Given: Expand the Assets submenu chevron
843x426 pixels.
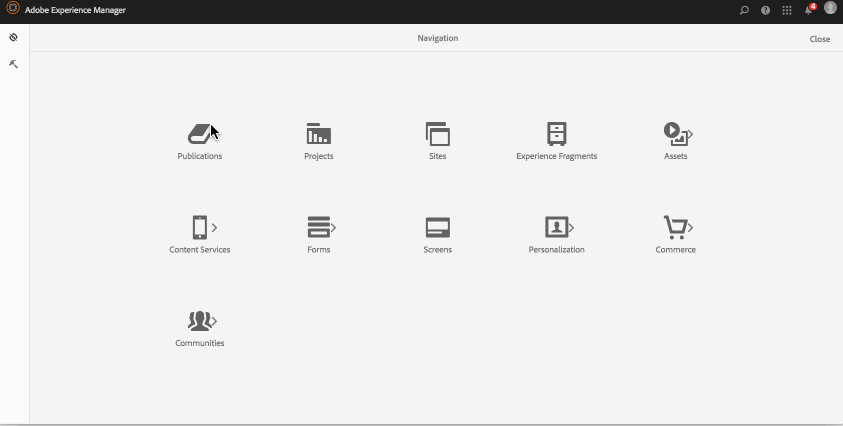Looking at the screenshot, I should [690, 134].
